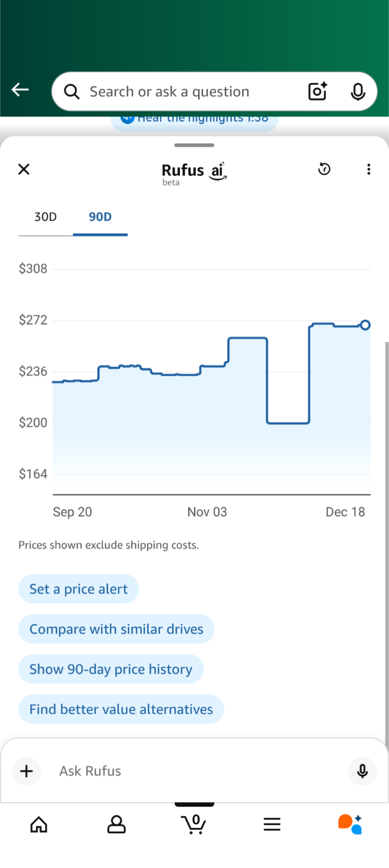Tap the Dec 18 price point marker
Screen dimensions: 389x868
(x=365, y=325)
